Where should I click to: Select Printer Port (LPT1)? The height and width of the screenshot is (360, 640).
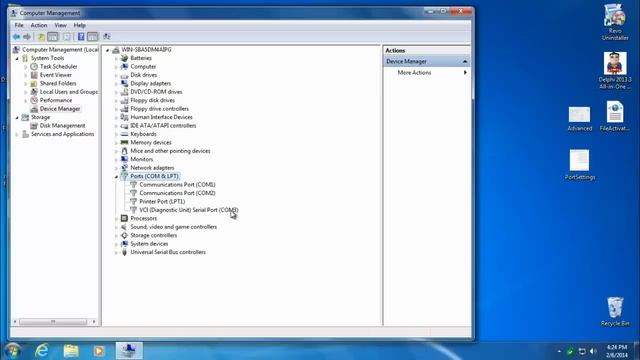(x=162, y=202)
